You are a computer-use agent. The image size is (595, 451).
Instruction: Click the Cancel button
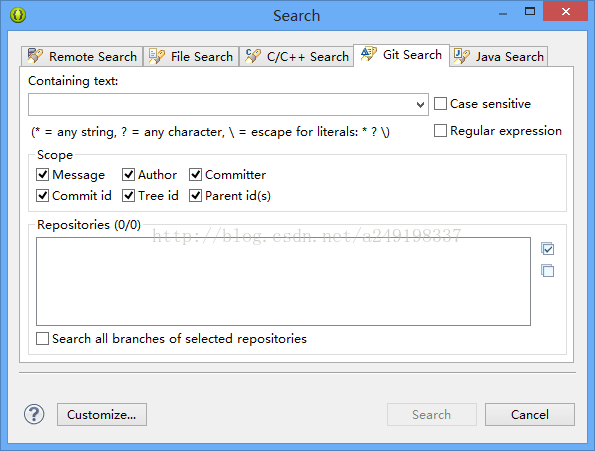[x=530, y=415]
